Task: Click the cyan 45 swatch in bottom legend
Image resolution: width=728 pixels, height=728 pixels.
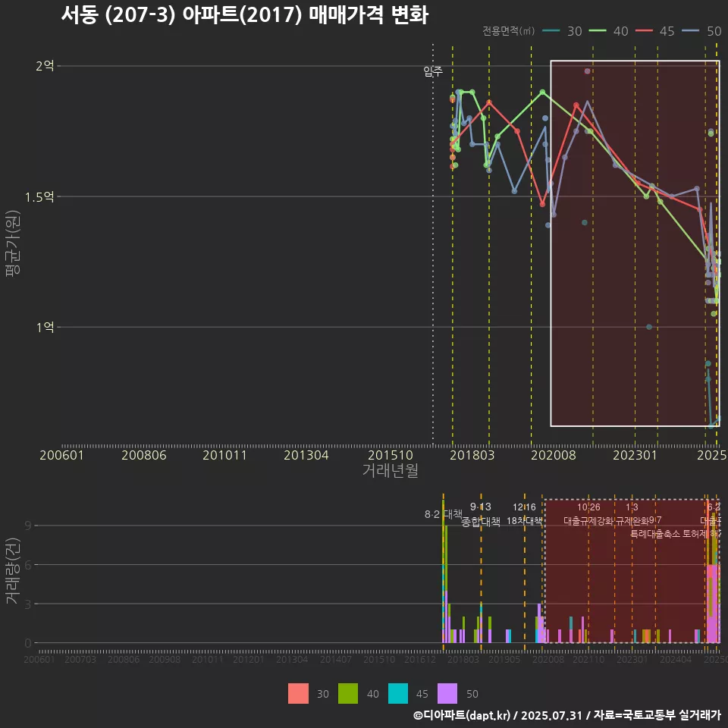Action: pos(398,694)
